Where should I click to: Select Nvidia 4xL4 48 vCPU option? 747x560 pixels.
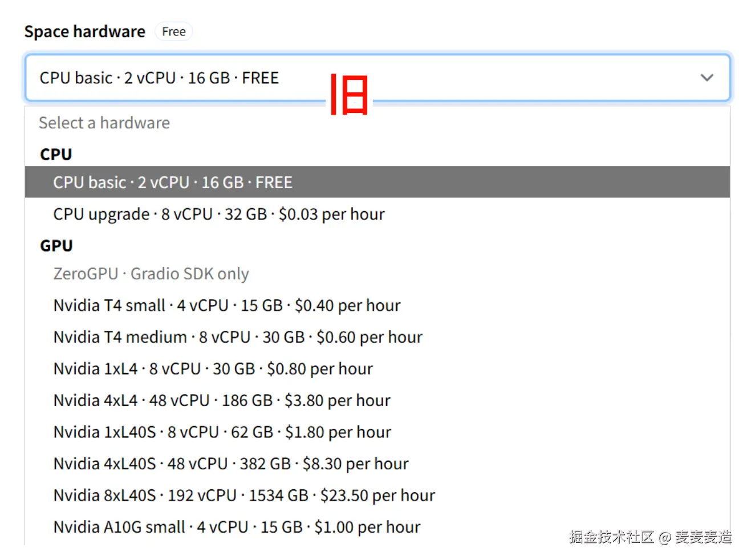(377, 400)
